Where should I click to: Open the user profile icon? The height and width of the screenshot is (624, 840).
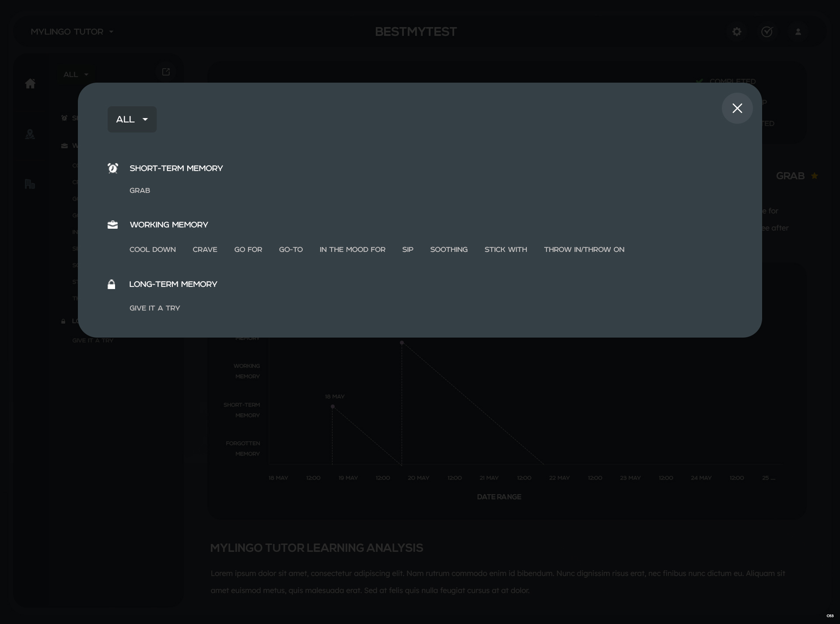pyautogui.click(x=798, y=31)
